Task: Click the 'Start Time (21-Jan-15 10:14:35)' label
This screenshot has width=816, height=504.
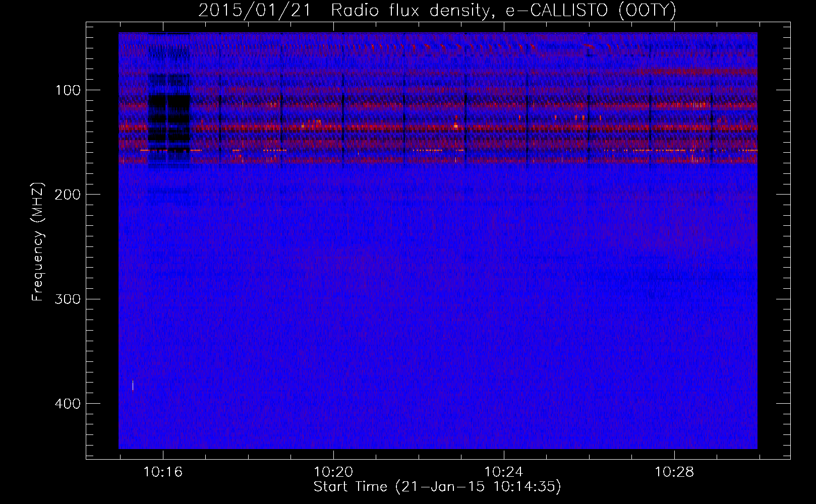Action: coord(437,487)
